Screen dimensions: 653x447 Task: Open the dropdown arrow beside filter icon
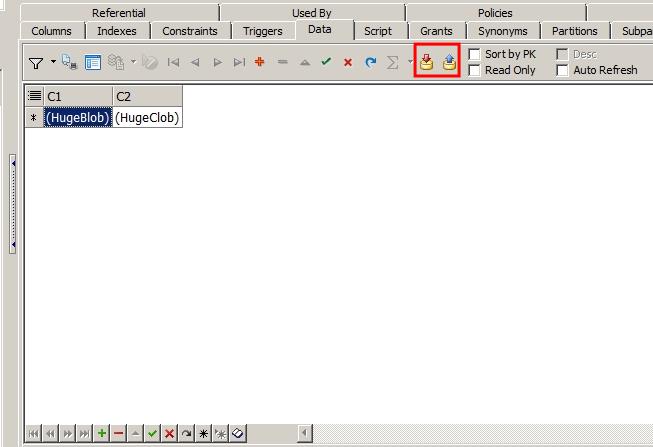pos(52,63)
